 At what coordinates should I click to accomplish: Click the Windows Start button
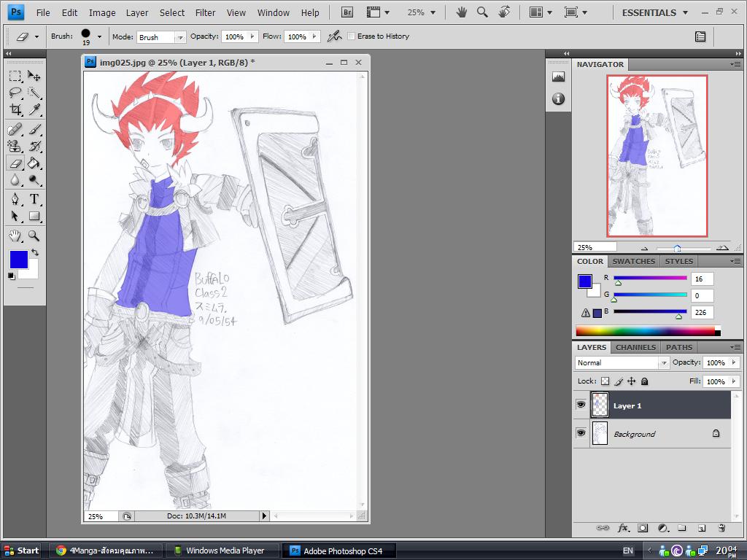click(22, 551)
